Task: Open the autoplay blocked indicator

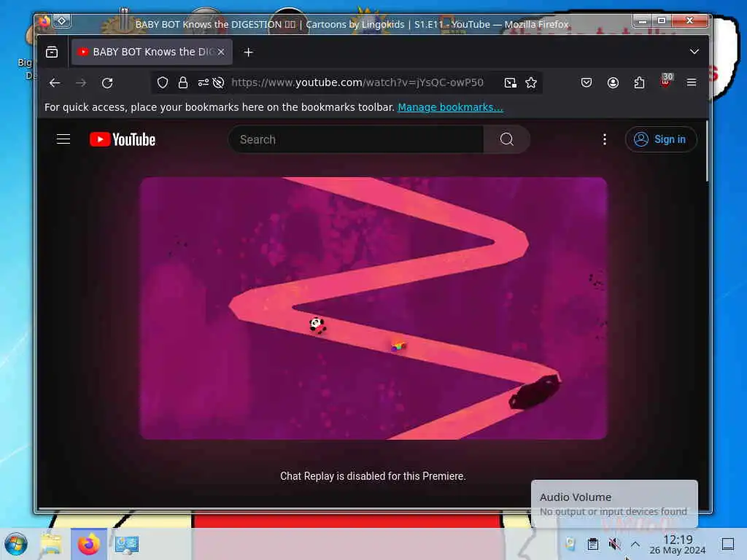Action: (x=219, y=83)
